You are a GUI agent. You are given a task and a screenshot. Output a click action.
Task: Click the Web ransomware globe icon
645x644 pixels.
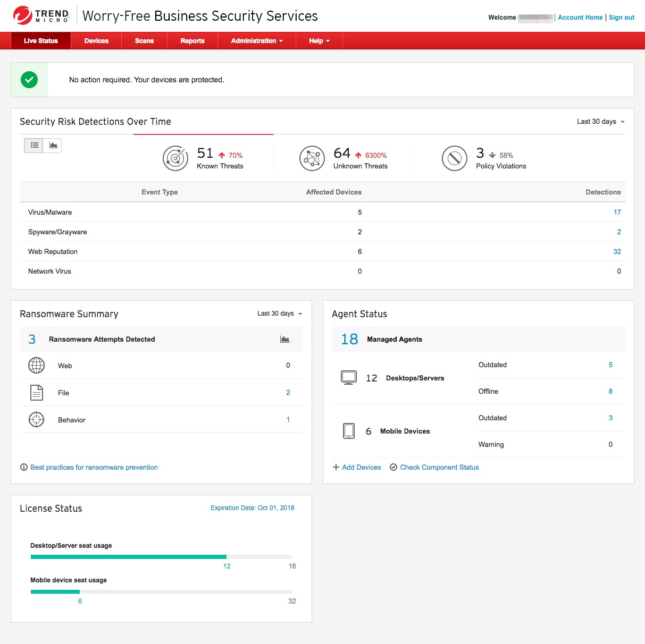pyautogui.click(x=36, y=366)
